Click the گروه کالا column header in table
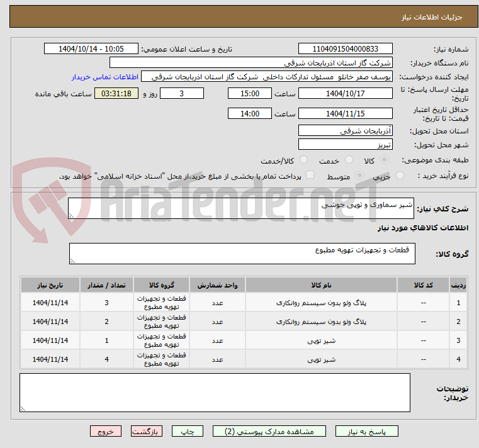Screen dimensions: 479x448 coord(161,285)
